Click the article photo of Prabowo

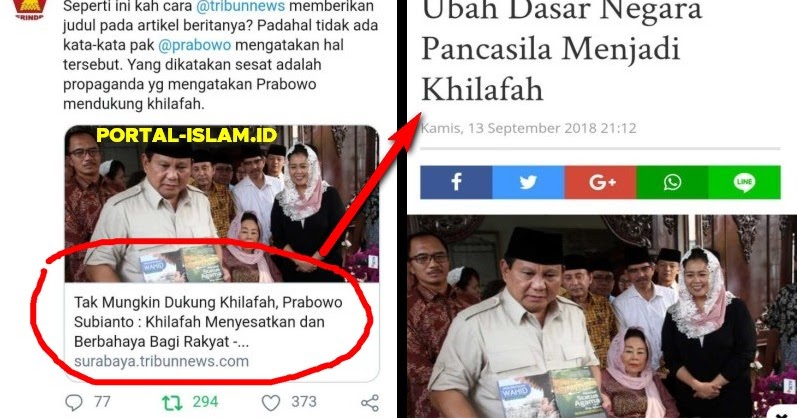pos(602,316)
